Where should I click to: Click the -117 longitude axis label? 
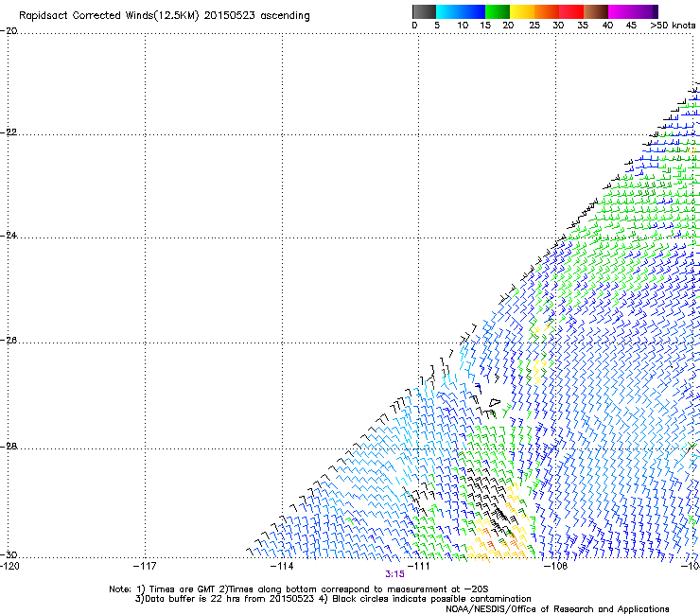point(145,567)
